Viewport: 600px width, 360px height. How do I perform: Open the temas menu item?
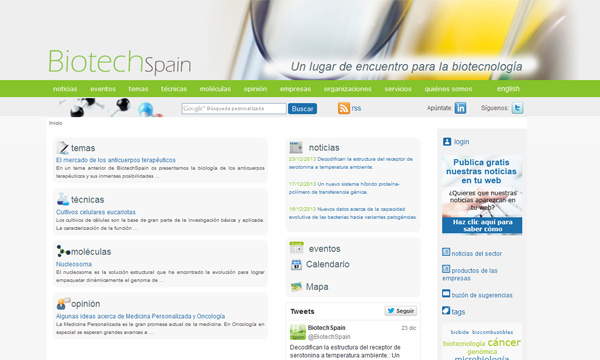138,89
